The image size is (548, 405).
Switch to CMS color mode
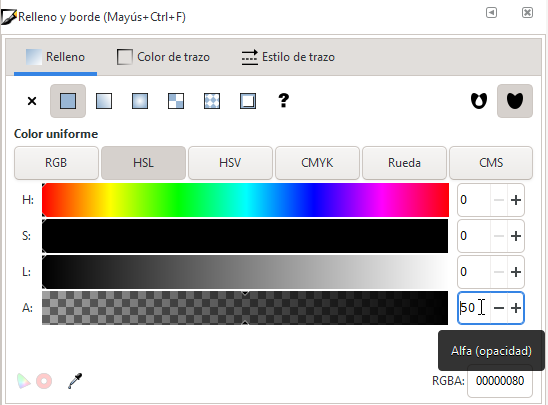click(x=491, y=163)
